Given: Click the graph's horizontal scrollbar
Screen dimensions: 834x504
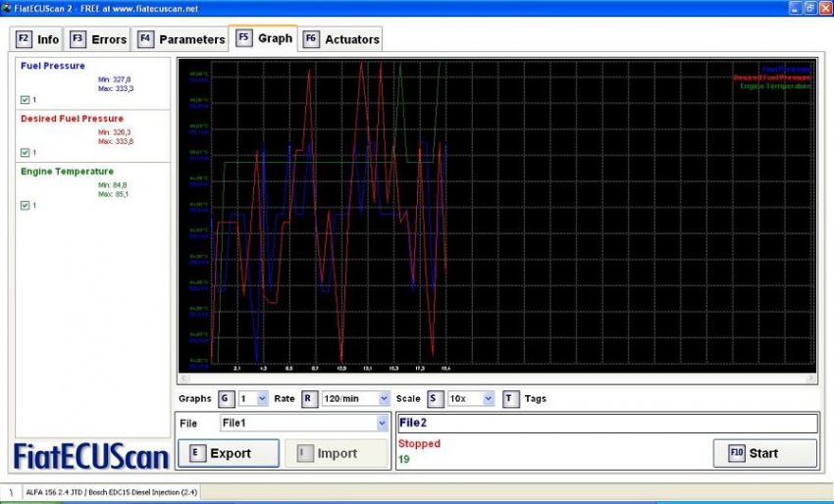Looking at the screenshot, I should tap(495, 378).
